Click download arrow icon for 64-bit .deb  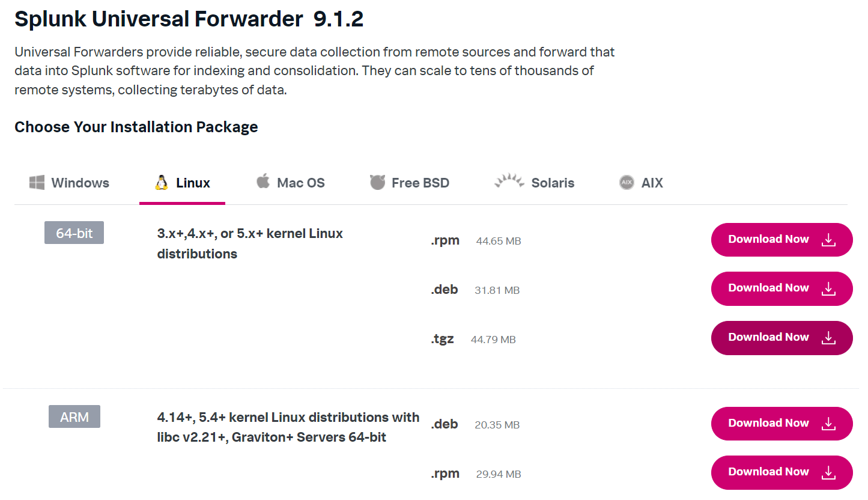click(829, 288)
